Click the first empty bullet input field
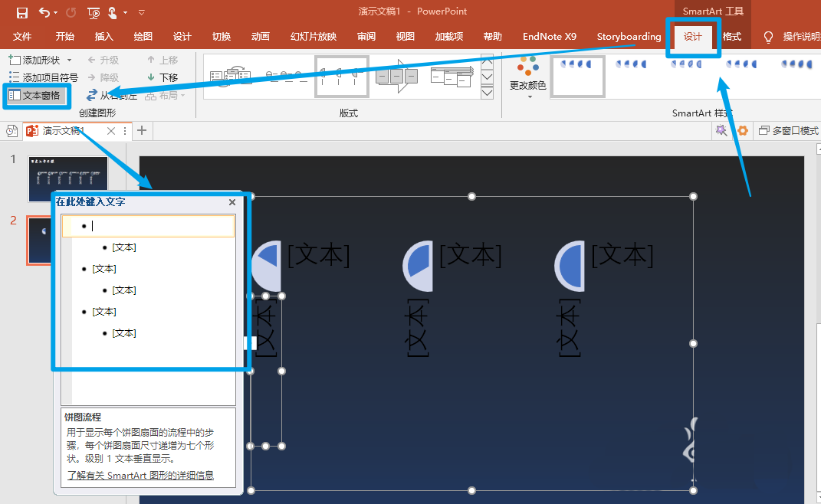This screenshot has width=821, height=504. pos(148,226)
